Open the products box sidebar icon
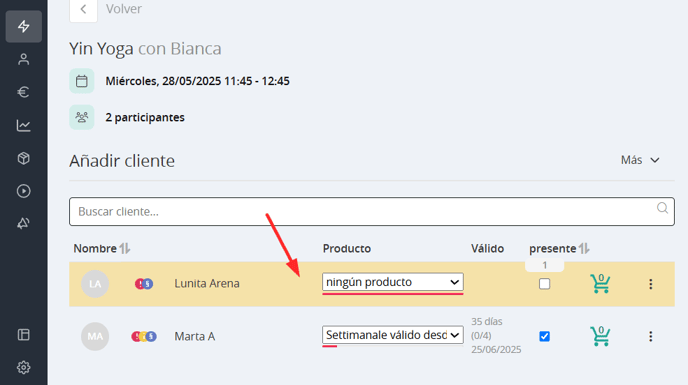 pos(24,158)
